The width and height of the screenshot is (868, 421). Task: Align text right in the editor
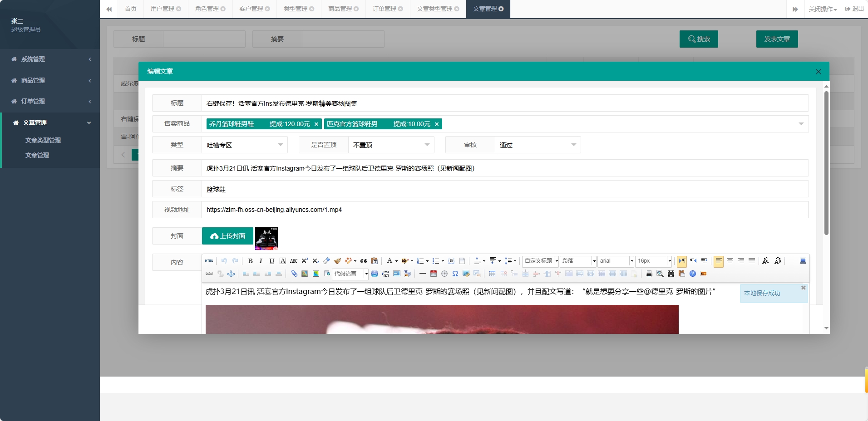pos(741,261)
